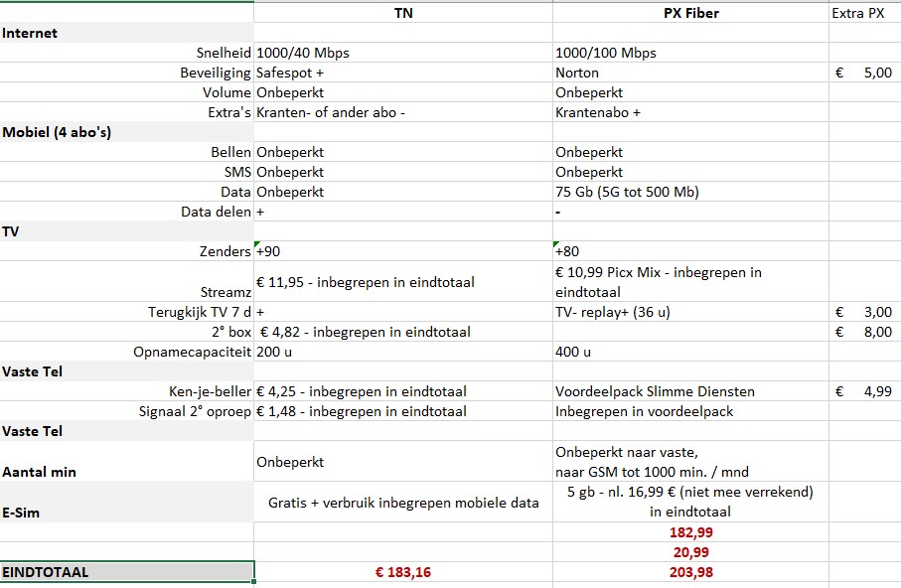Click the "TV- replay+ (36 u)" cell
The image size is (901, 588).
click(x=690, y=312)
